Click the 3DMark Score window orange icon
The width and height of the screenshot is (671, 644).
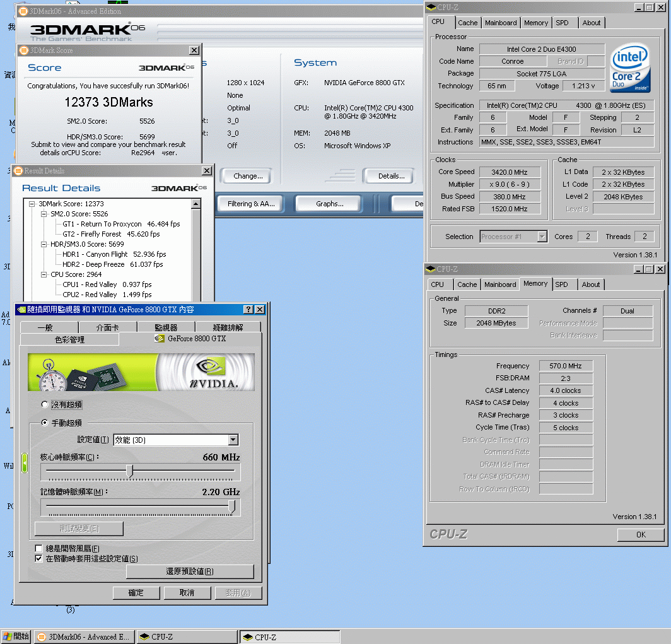[24, 50]
